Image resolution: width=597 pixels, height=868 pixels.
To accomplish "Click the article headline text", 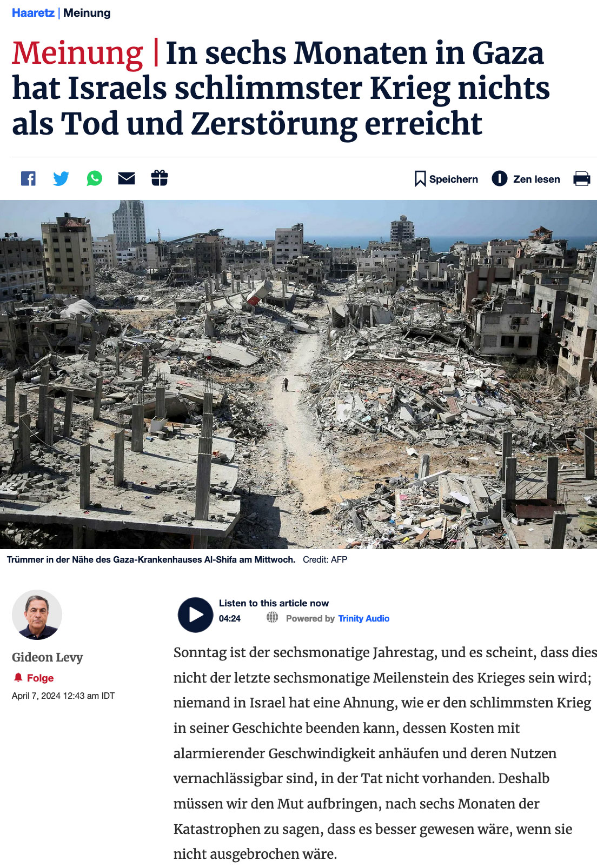I will pos(281,89).
